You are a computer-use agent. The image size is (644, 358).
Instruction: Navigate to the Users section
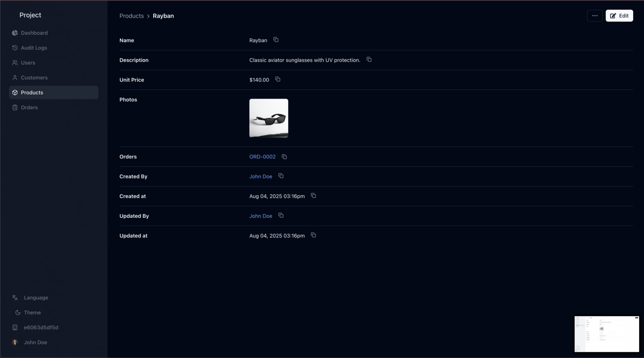pyautogui.click(x=54, y=63)
